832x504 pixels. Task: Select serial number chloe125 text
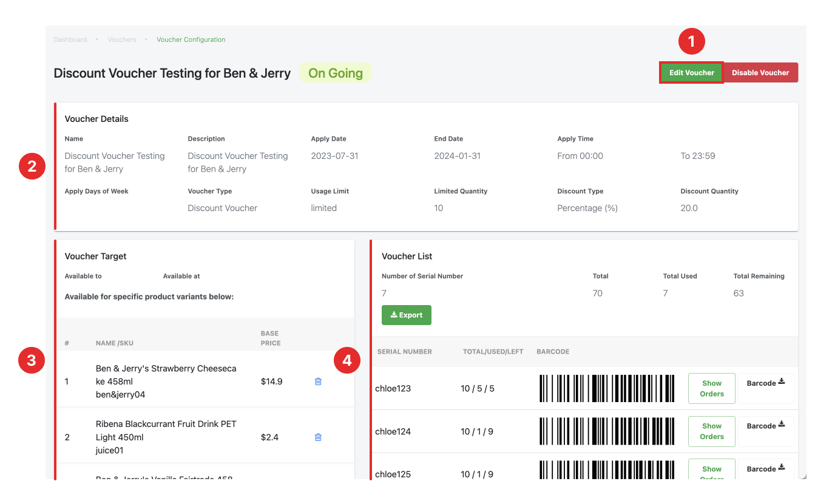(393, 474)
